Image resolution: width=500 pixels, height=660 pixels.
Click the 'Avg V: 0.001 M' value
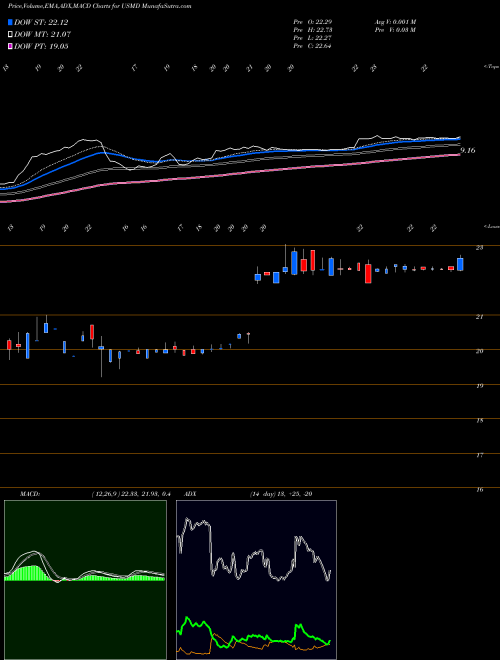395,22
